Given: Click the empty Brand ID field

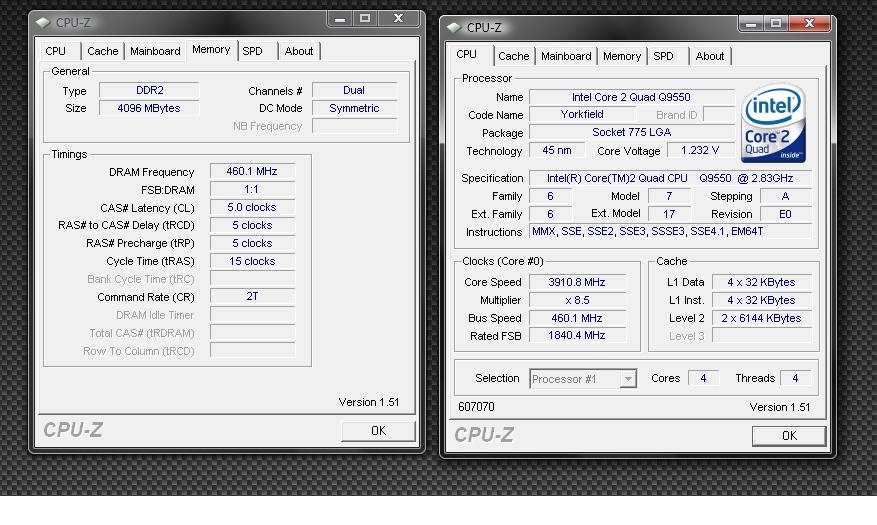Looking at the screenshot, I should pyautogui.click(x=719, y=114).
